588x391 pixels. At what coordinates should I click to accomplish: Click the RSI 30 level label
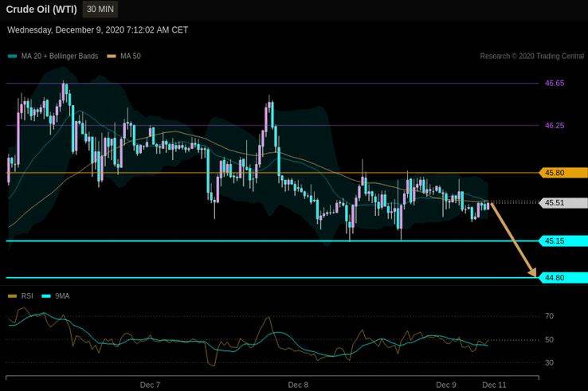click(x=550, y=363)
